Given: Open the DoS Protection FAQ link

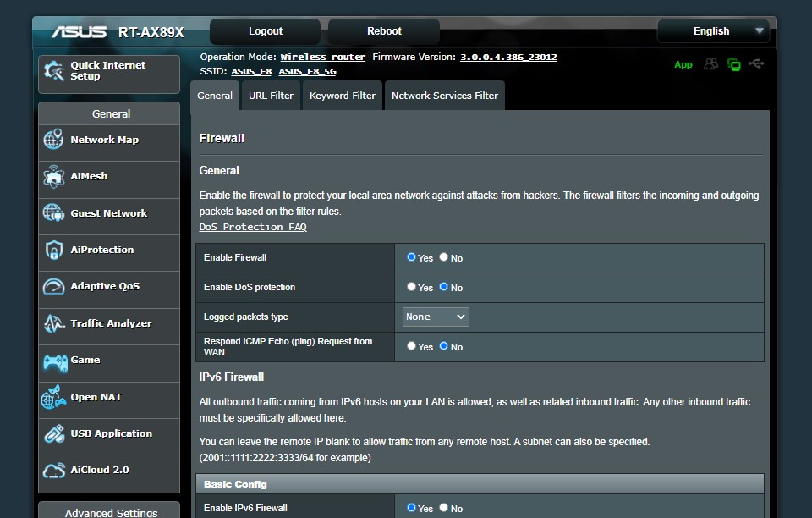Looking at the screenshot, I should [x=253, y=227].
